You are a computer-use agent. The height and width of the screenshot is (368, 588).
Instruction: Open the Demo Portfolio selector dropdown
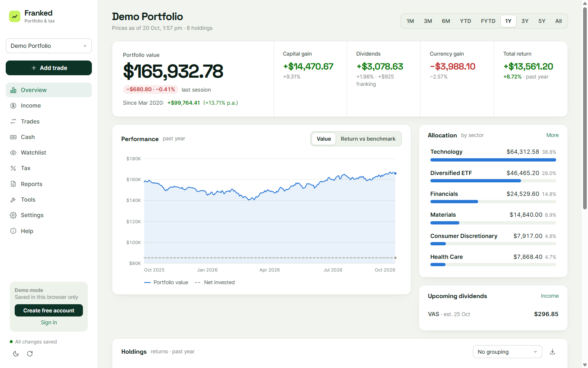click(49, 46)
